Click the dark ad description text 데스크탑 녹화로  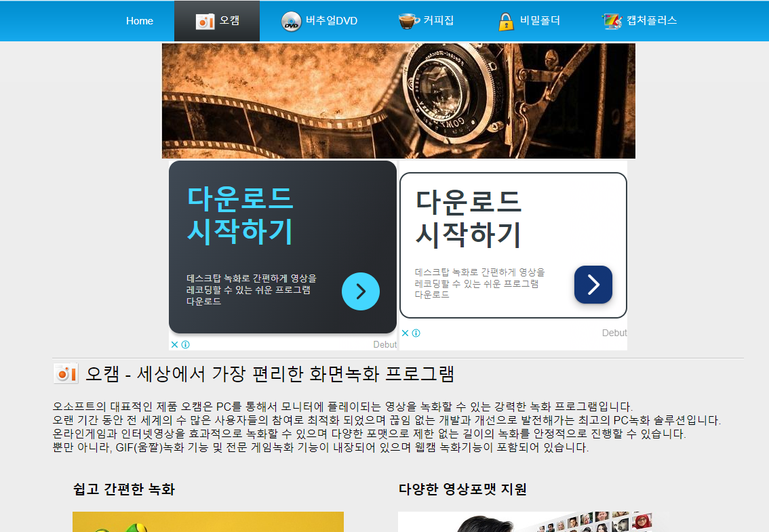pos(251,290)
